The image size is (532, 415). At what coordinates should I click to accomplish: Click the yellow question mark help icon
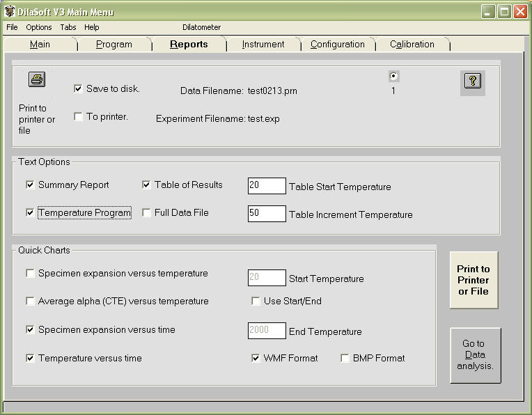(474, 81)
